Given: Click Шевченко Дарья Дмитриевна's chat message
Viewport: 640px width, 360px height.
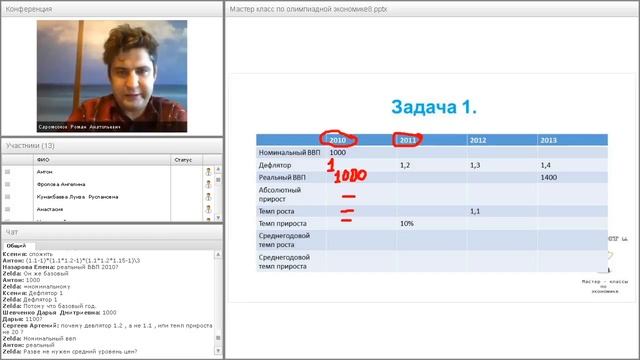Looking at the screenshot, I should (60, 313).
